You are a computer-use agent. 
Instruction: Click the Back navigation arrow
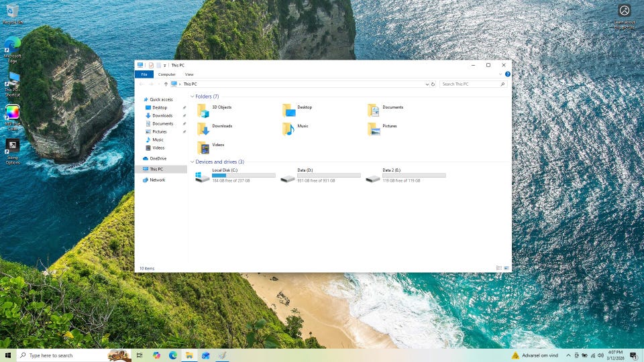[142, 84]
